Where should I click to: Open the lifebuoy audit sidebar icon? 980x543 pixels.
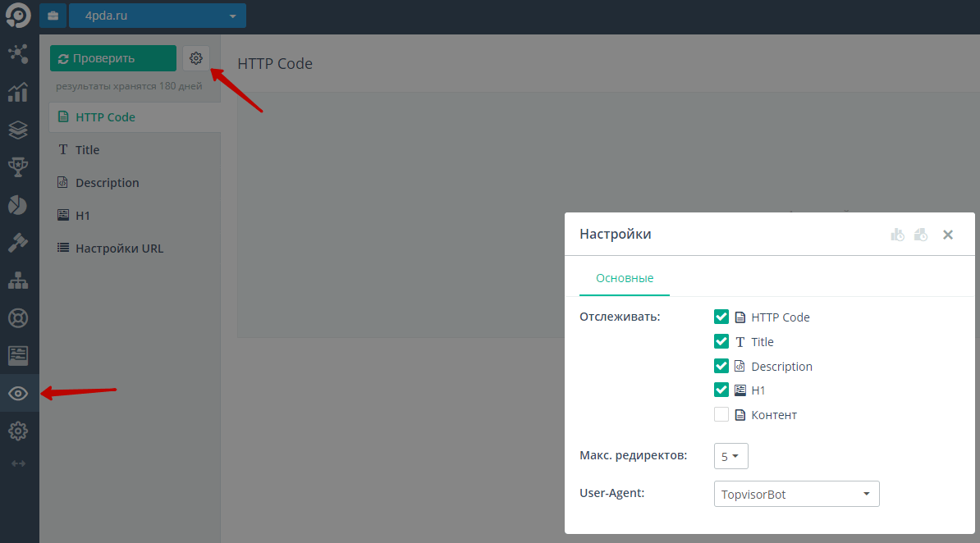pos(18,318)
